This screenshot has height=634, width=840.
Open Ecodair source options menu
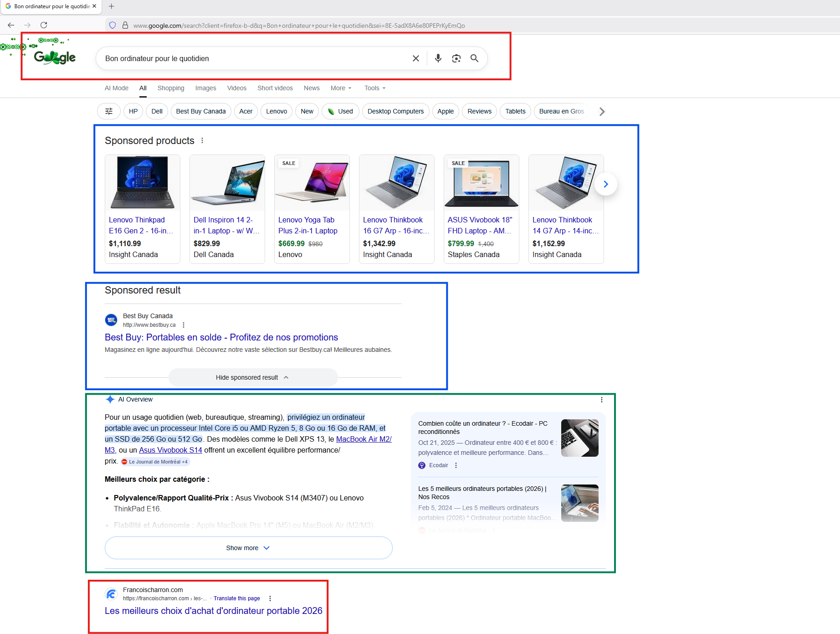click(x=456, y=465)
